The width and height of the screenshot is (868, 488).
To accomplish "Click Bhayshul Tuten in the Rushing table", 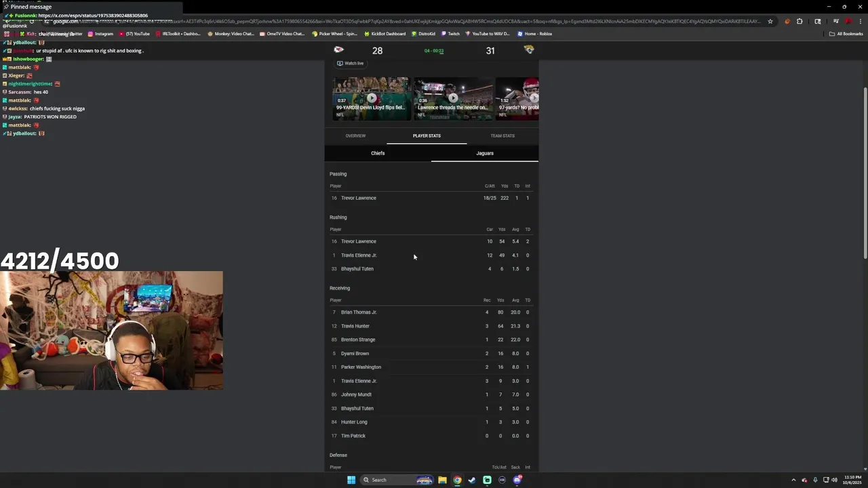I will click(357, 269).
